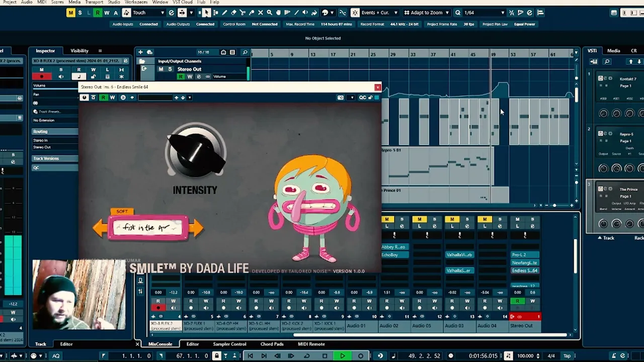The height and width of the screenshot is (362, 644).
Task: Switch to the MIDI Remote tab
Action: click(311, 344)
